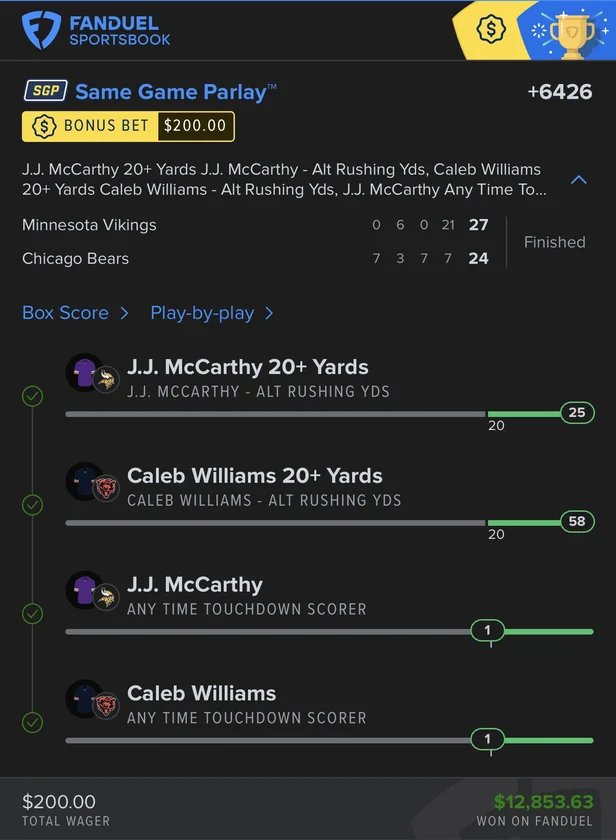This screenshot has height=840, width=616.
Task: Collapse the parlay legs with the chevron
Action: pyautogui.click(x=578, y=181)
